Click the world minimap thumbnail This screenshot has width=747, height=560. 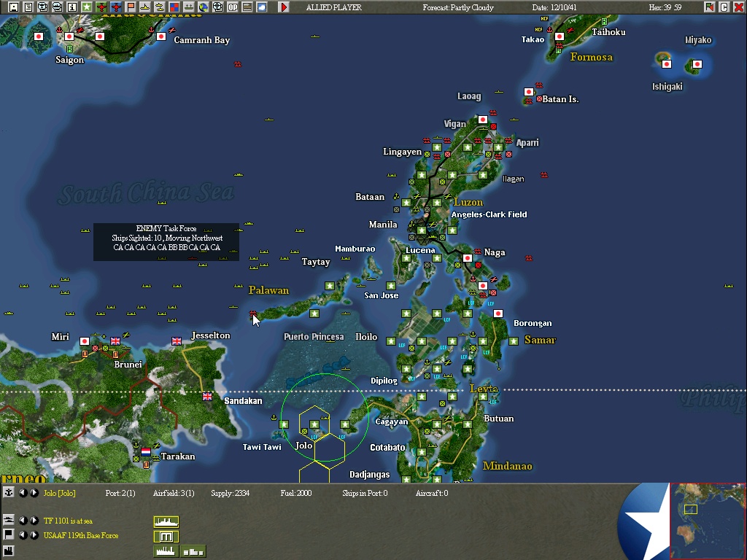(708, 521)
